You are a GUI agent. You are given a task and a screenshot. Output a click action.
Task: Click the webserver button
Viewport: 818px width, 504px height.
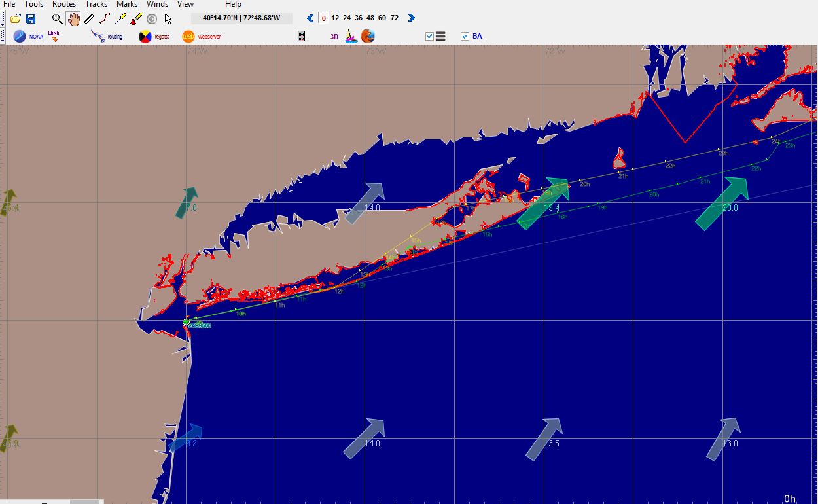(202, 37)
